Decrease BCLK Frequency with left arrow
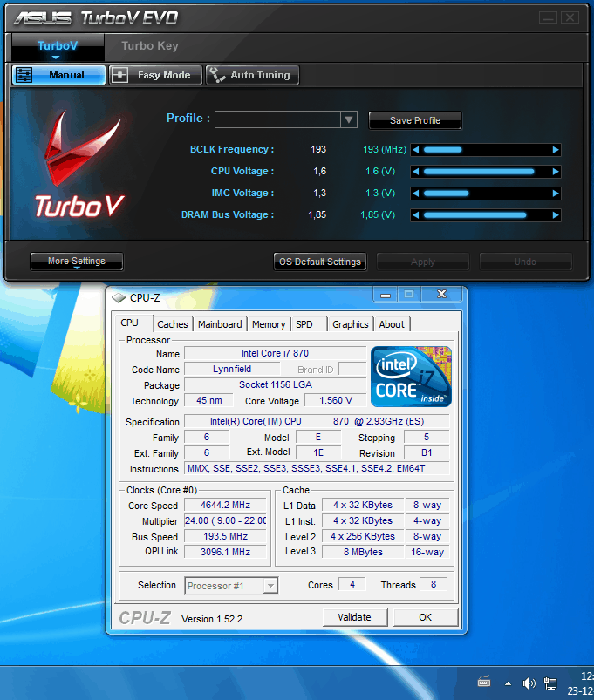The height and width of the screenshot is (700, 594). [x=416, y=150]
